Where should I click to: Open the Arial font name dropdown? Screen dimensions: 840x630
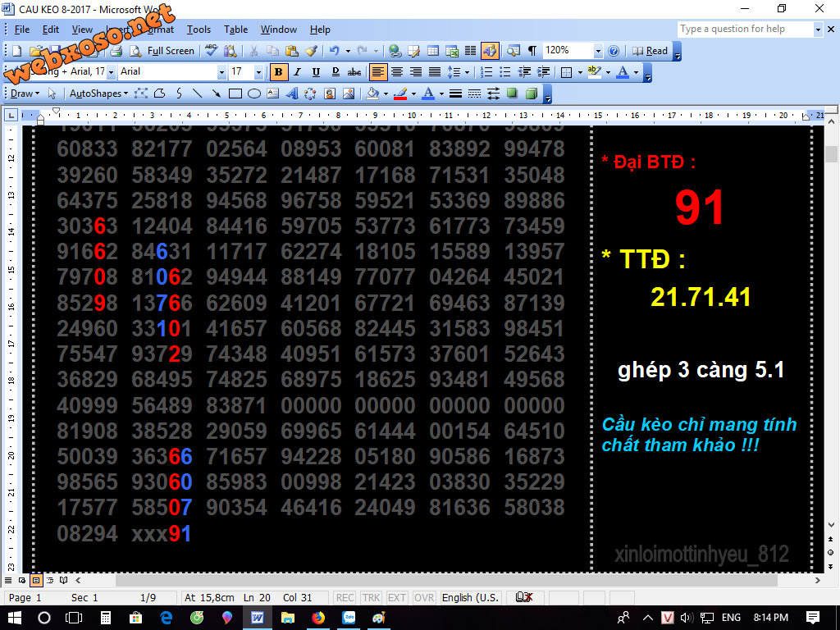(221, 72)
